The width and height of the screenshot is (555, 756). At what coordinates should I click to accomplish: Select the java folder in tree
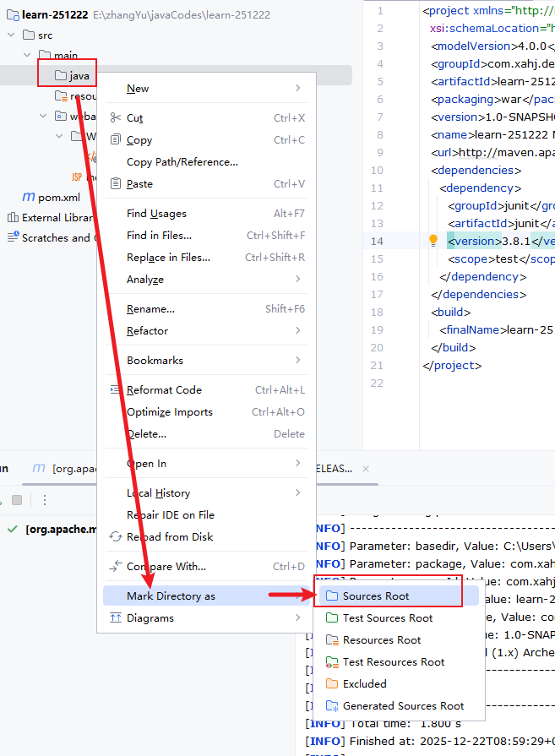(x=79, y=76)
